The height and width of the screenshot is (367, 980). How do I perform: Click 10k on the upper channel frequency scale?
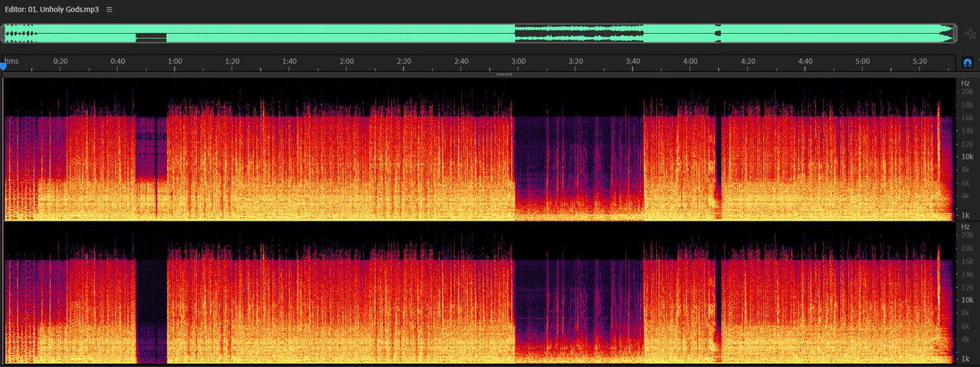click(x=967, y=156)
